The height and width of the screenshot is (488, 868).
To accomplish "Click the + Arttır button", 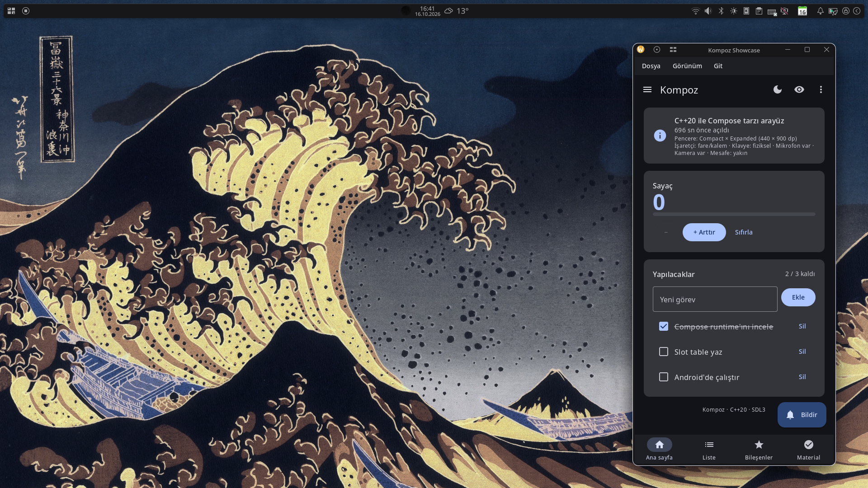I will click(704, 232).
